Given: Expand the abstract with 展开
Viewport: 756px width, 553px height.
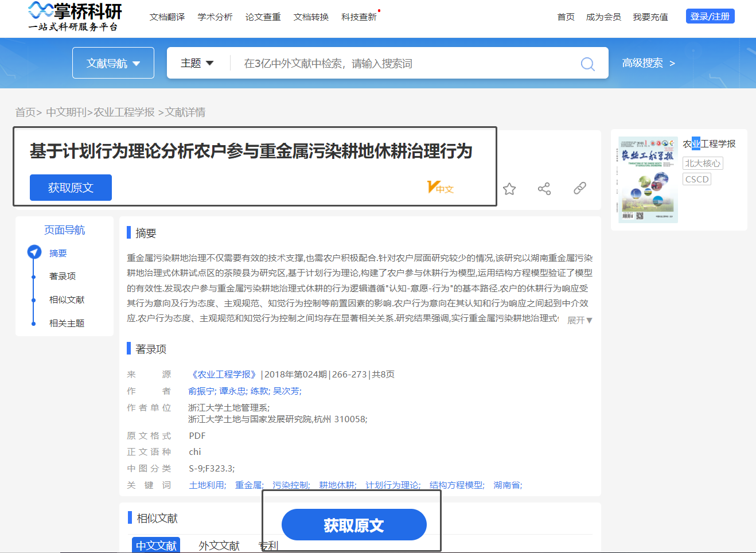Looking at the screenshot, I should click(x=578, y=320).
